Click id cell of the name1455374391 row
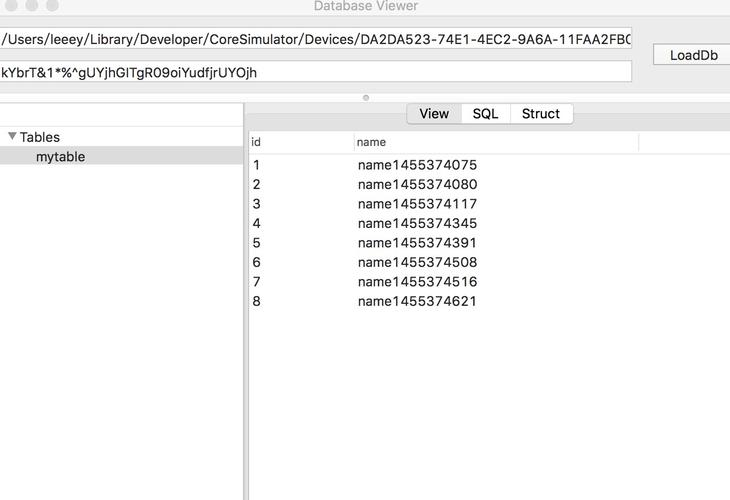730x500 pixels. (x=257, y=243)
